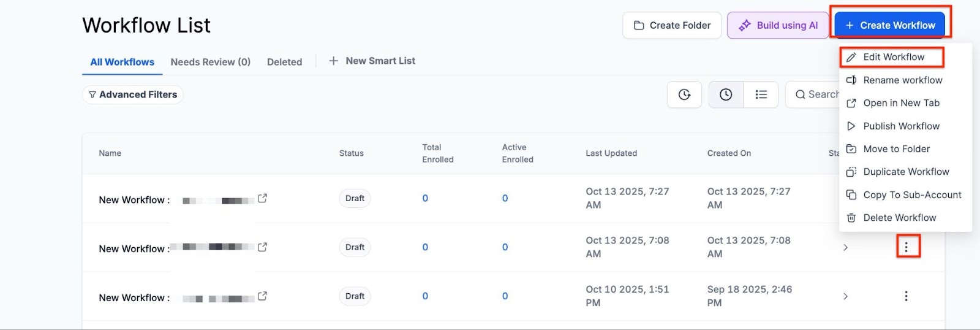Select Delete Workflow menu entry
Screen dimensions: 980x330
coord(899,218)
